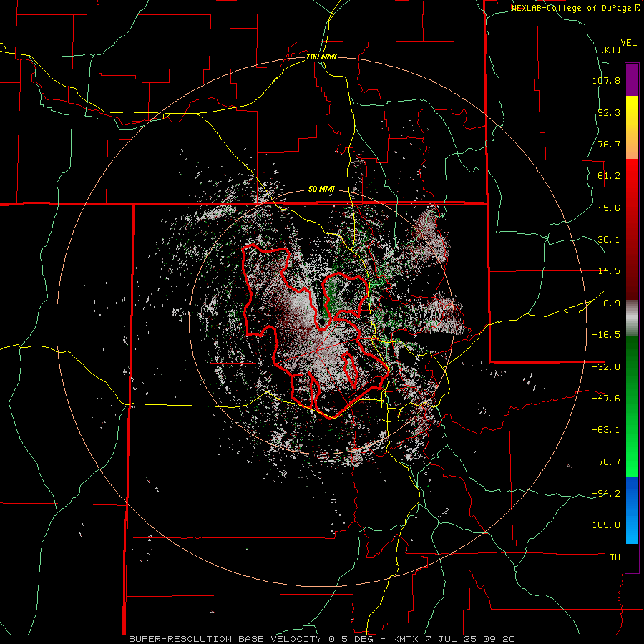The width and height of the screenshot is (644, 644).
Task: Select the 30.1 velocity scale value
Action: (x=609, y=240)
